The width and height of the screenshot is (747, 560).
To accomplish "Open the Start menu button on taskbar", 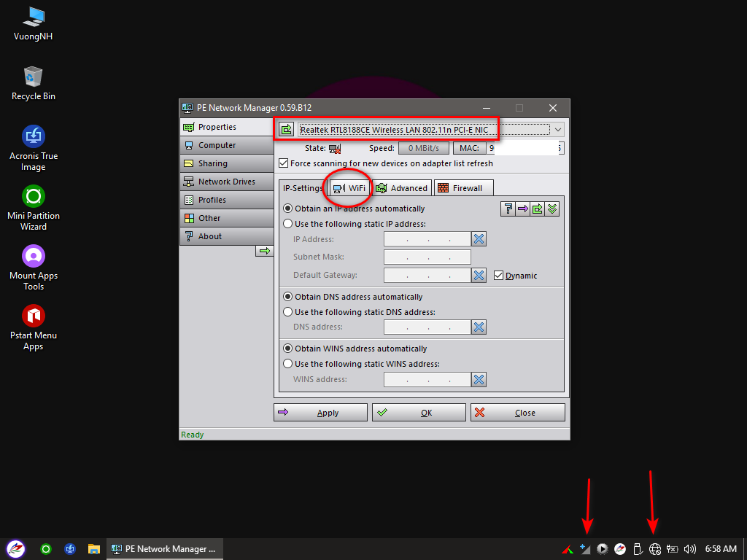I will pyautogui.click(x=16, y=549).
